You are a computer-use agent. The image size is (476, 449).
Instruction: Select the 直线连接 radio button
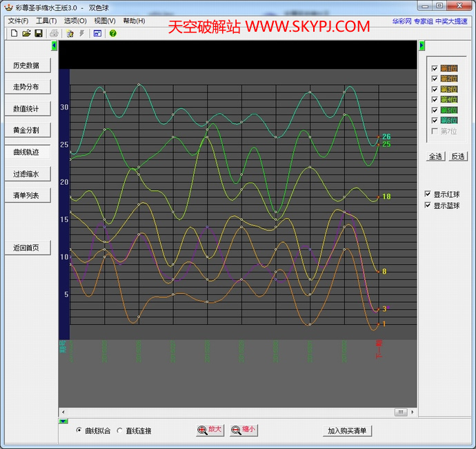[120, 430]
